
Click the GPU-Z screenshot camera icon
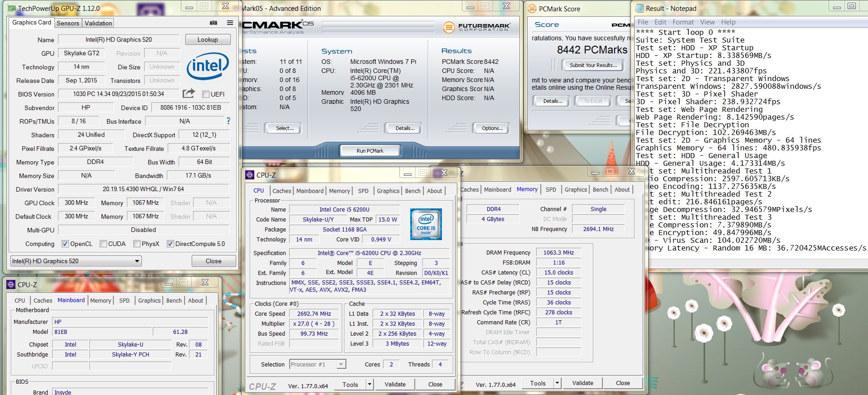click(x=213, y=23)
